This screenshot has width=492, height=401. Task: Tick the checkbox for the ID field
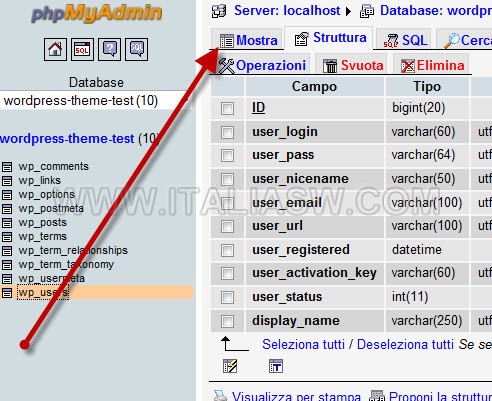point(227,108)
